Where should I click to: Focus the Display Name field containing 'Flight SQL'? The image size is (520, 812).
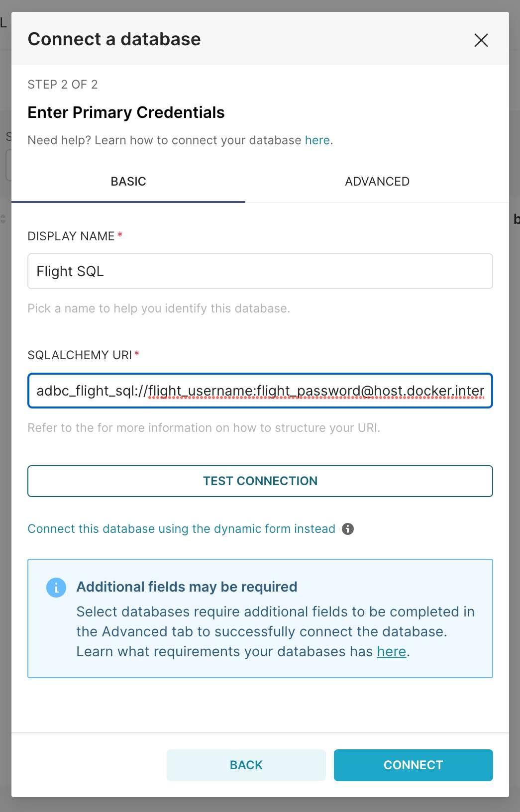click(260, 271)
